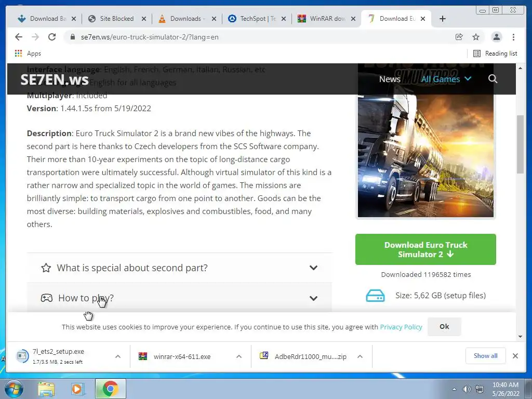The height and width of the screenshot is (399, 532).
Task: Open a new browser tab
Action: click(443, 19)
